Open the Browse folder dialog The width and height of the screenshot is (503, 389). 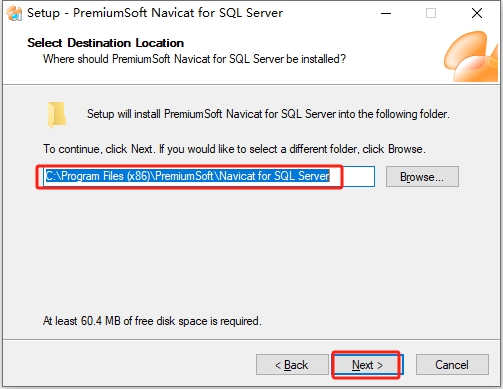(422, 177)
